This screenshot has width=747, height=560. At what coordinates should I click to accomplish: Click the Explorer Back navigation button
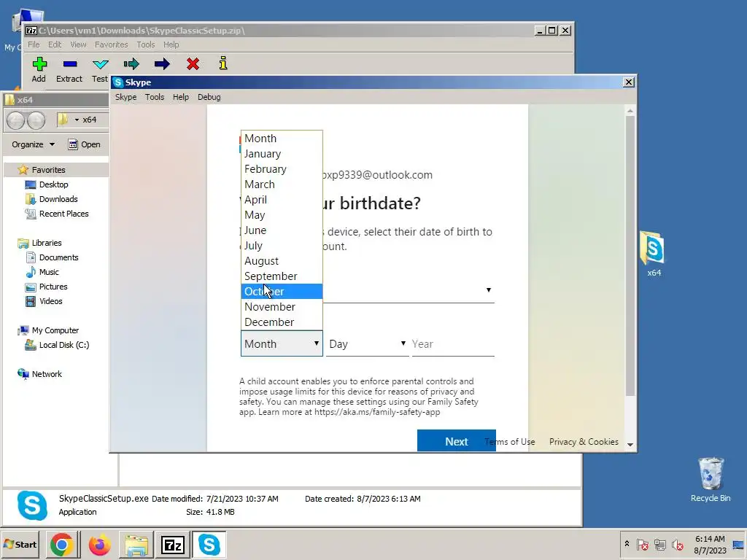point(16,120)
